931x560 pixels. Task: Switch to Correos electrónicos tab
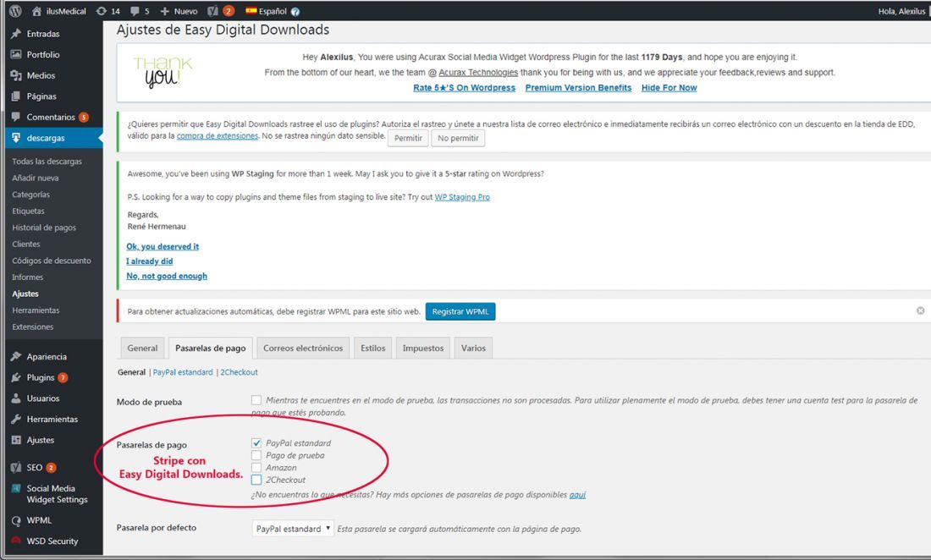click(x=303, y=349)
